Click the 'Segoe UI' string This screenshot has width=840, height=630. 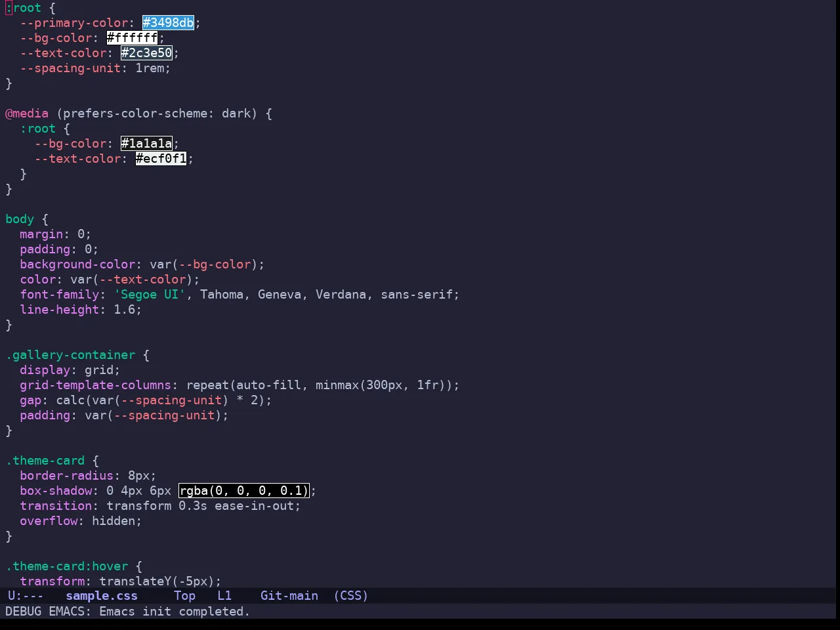click(150, 295)
